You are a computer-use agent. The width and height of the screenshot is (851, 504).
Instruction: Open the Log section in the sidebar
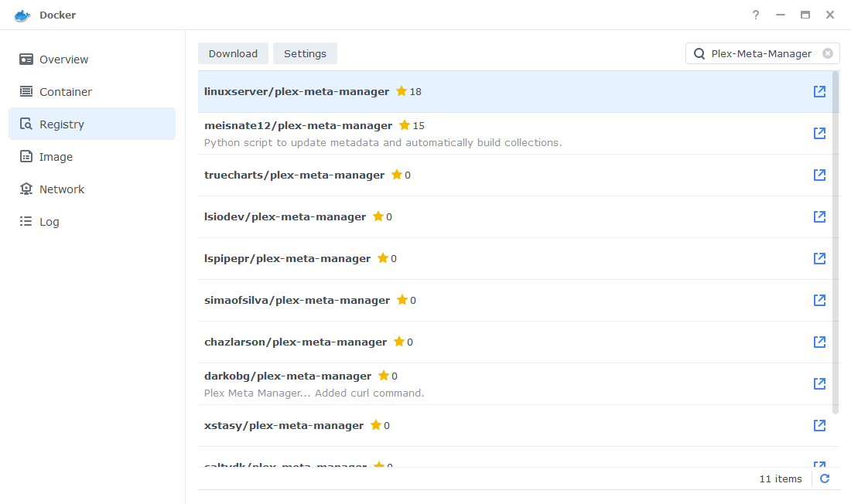[92, 222]
